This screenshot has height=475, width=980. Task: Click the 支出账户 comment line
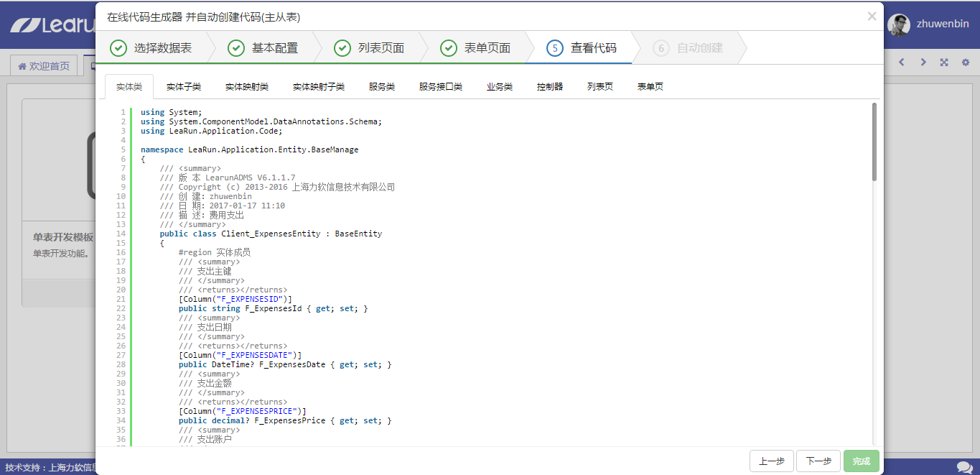[x=205, y=439]
